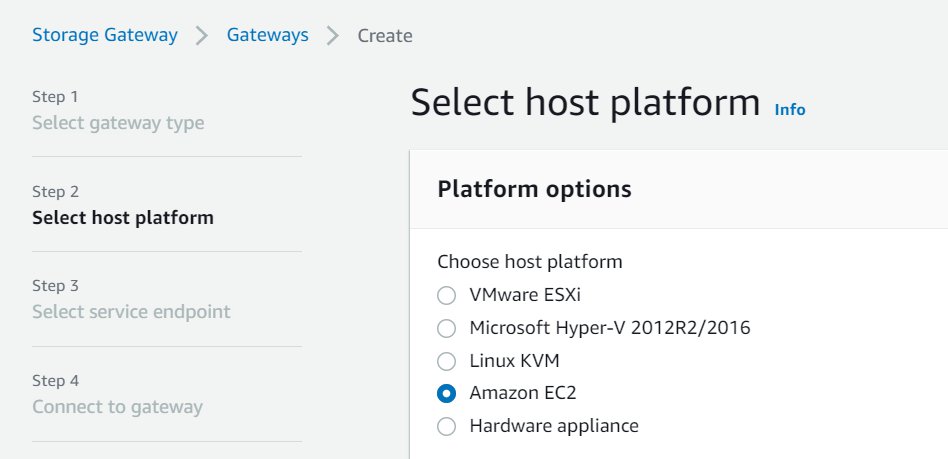Open the Storage Gateway breadcrumb link
The image size is (948, 459).
click(105, 35)
